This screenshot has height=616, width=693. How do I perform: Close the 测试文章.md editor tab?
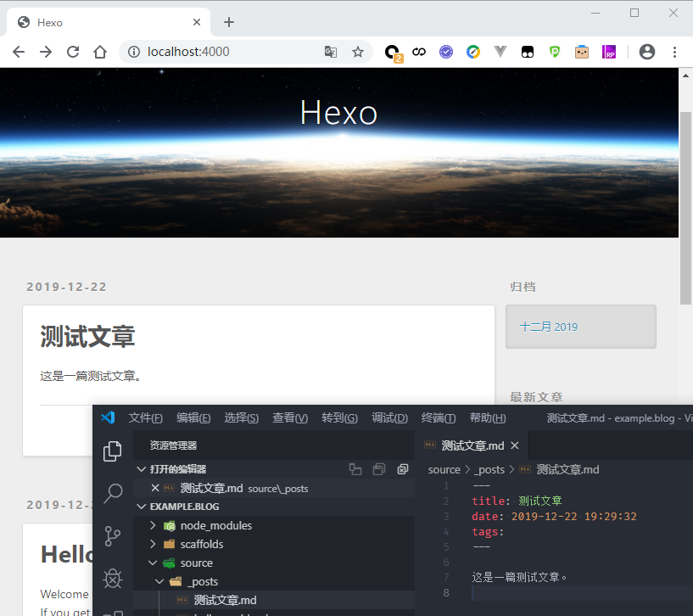click(x=515, y=445)
